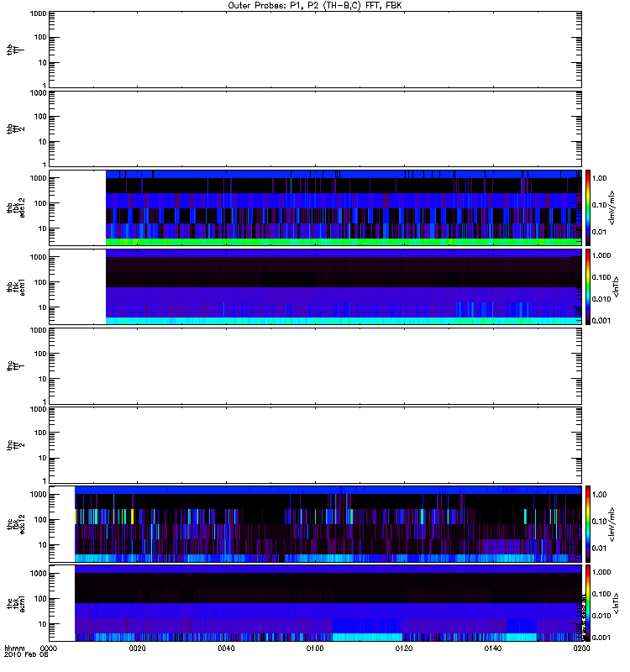Select the thc fbk edc12 panel y-axis label

tap(16, 524)
